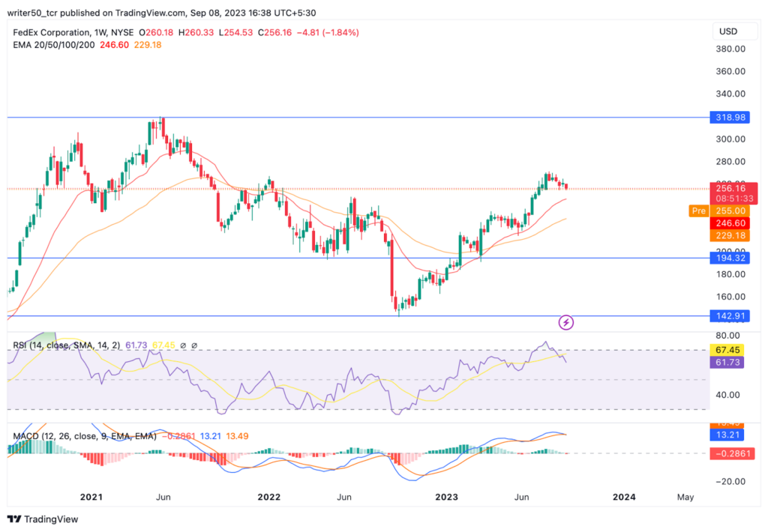Click the red −0.2861 histogram axis label
This screenshot has height=532, width=768.
(732, 453)
